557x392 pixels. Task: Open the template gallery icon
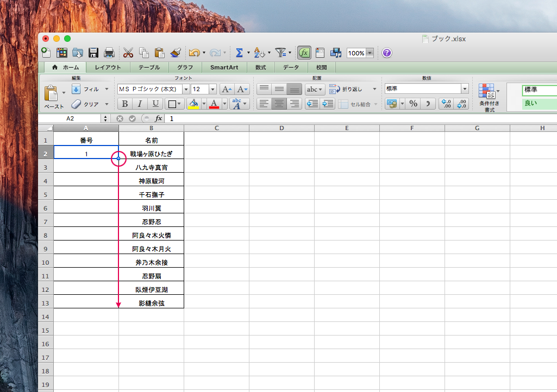[x=62, y=53]
